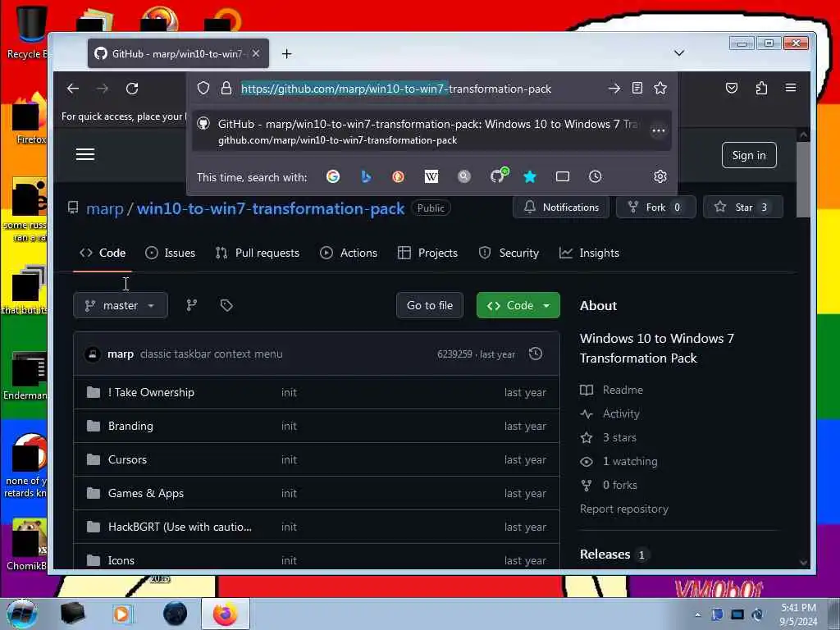
Task: Star the repository
Action: tap(743, 208)
